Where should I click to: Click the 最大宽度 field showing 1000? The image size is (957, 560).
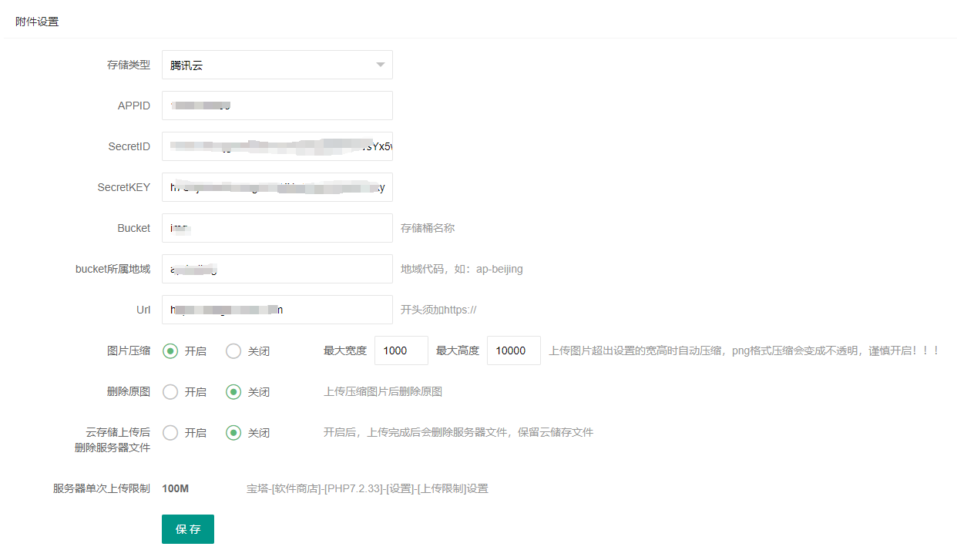[x=401, y=350]
